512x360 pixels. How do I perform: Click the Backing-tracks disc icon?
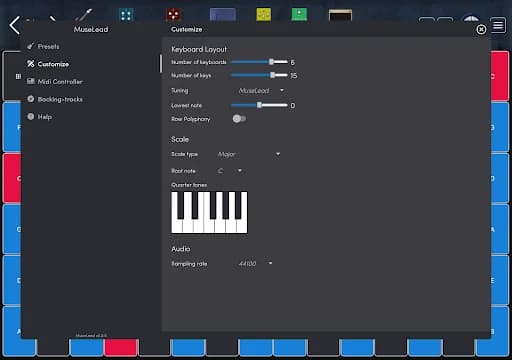point(31,99)
